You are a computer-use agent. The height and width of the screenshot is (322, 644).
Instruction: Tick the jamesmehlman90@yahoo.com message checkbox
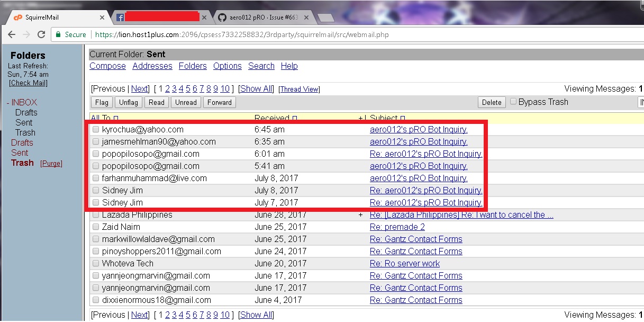point(96,141)
